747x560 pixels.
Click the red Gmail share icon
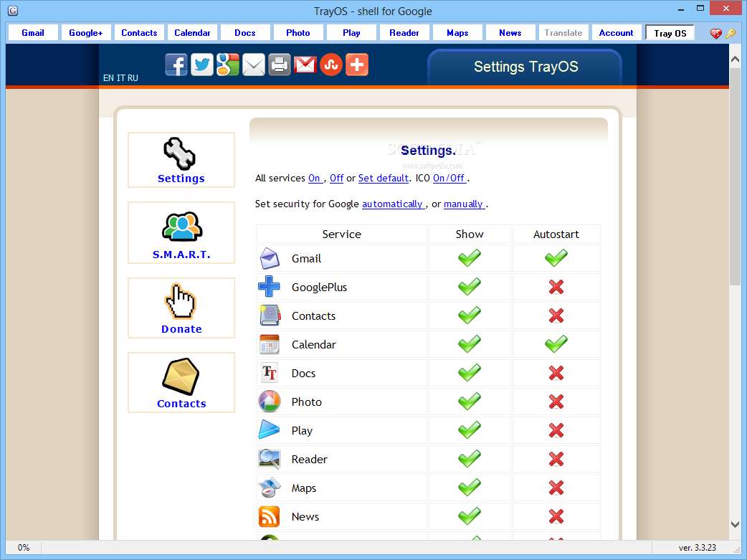click(x=305, y=65)
